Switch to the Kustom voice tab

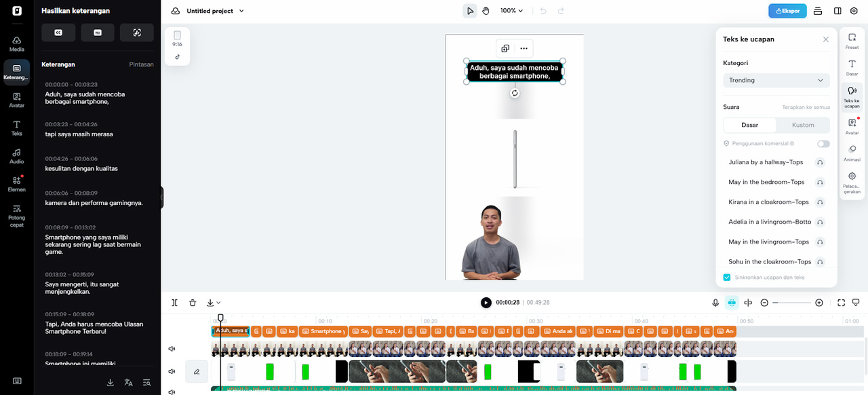point(803,125)
